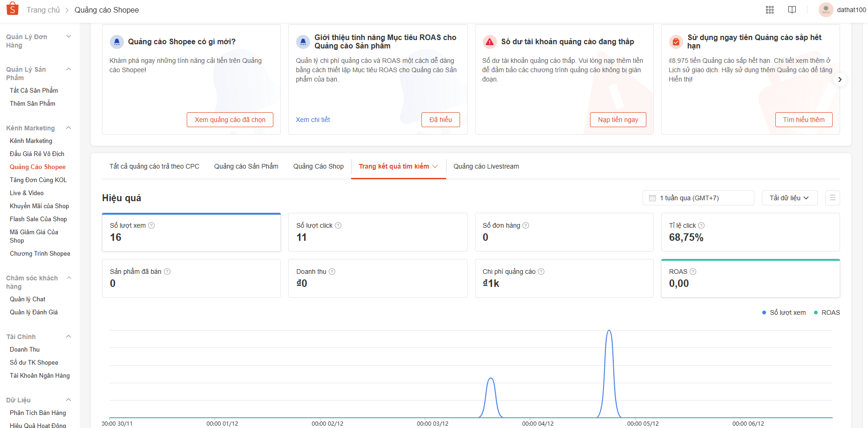Screen dimensions: 868x428
Task: Open Flash Sale Của Shop sidebar item
Action: pos(38,219)
